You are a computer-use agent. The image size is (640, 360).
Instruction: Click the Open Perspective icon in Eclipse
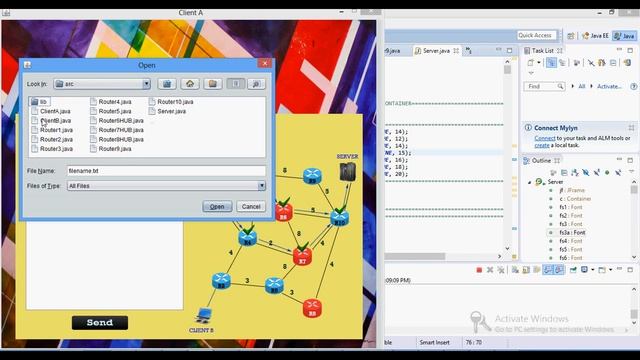point(571,36)
